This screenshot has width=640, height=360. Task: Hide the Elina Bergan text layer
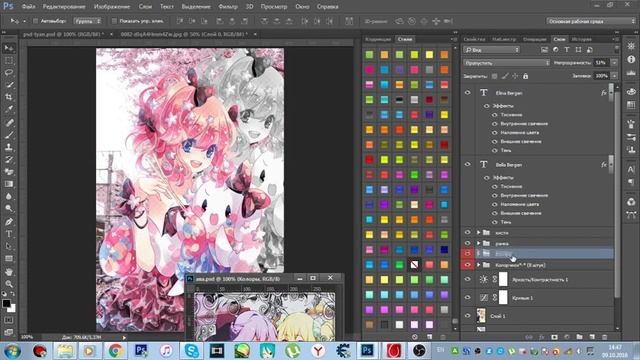(468, 93)
